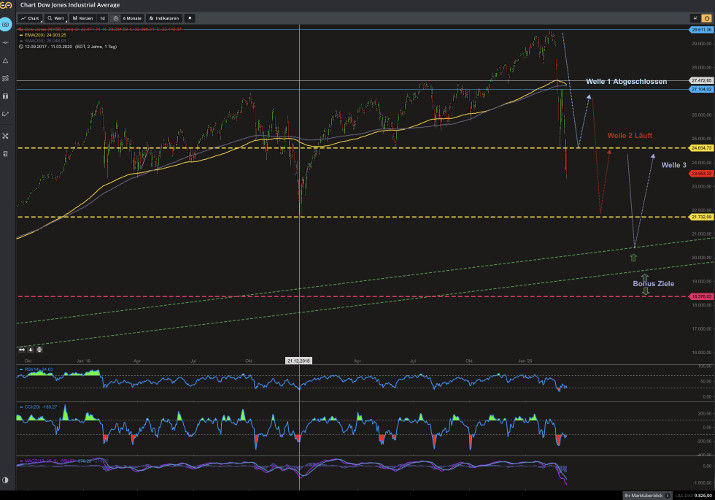Select the EMA(200) yellow legend entry
The height and width of the screenshot is (500, 715).
(43, 35)
